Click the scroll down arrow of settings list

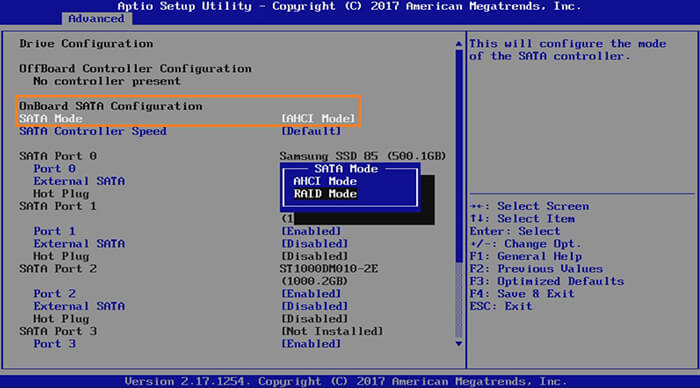coord(459,344)
